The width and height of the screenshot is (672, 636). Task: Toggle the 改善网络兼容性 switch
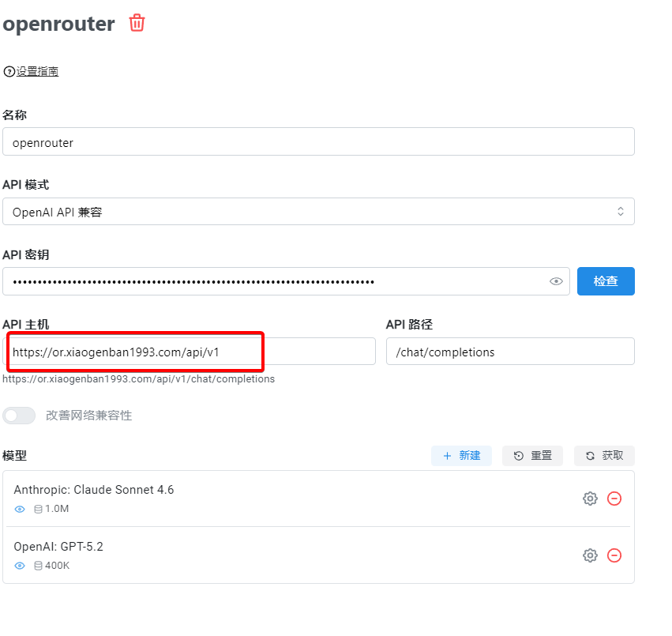coord(19,416)
